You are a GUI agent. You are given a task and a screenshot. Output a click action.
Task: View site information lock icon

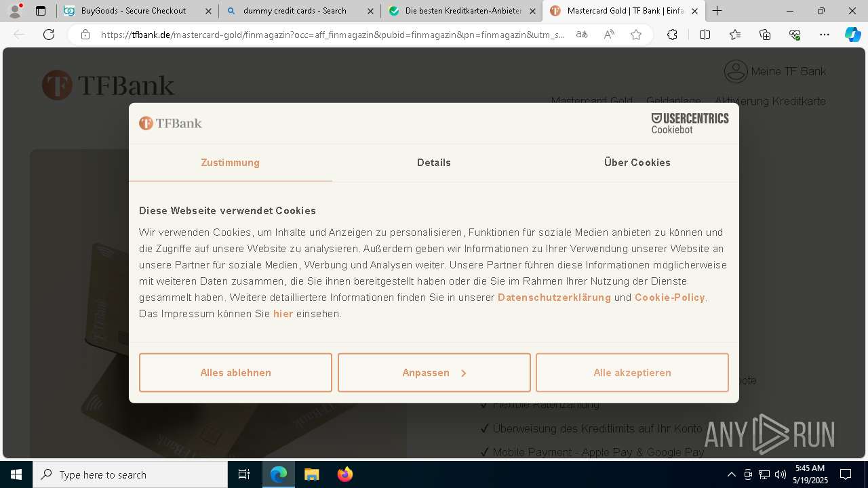pyautogui.click(x=85, y=35)
